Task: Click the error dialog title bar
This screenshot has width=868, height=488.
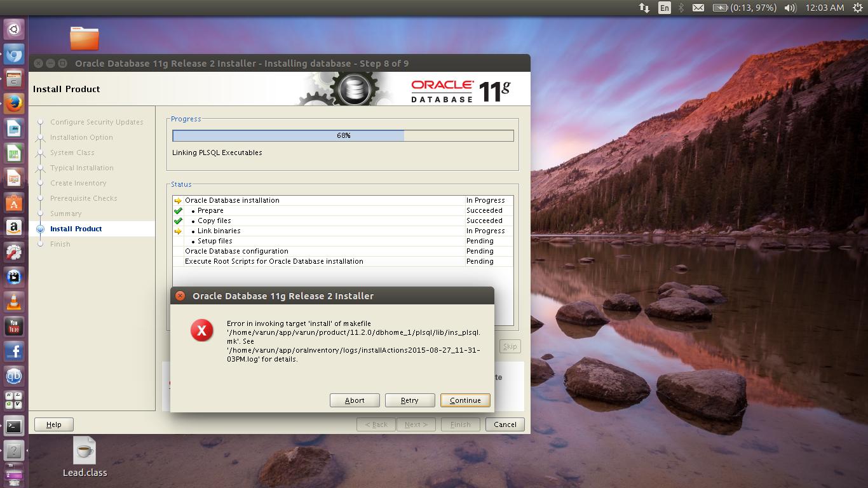Action: coord(332,296)
